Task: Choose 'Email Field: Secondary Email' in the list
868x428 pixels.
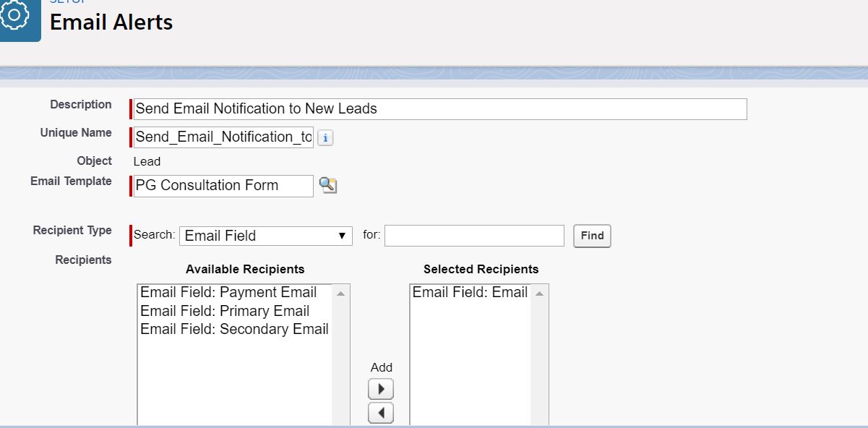Action: (x=234, y=329)
